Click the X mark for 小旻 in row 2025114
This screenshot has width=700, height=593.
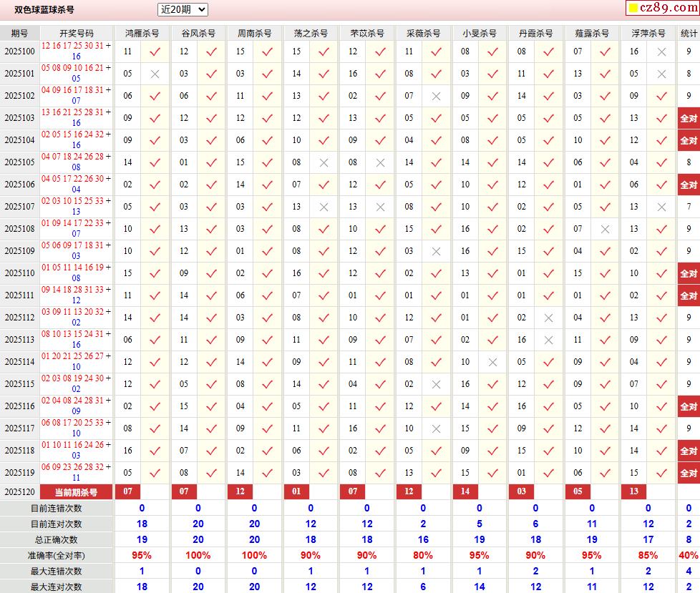(492, 362)
